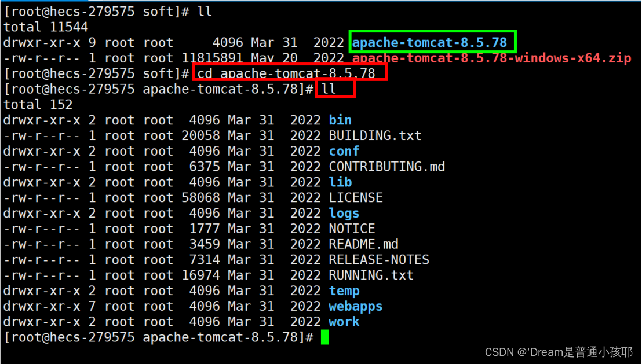Select the webapps directory name
Screen dimensions: 642x364
355,307
